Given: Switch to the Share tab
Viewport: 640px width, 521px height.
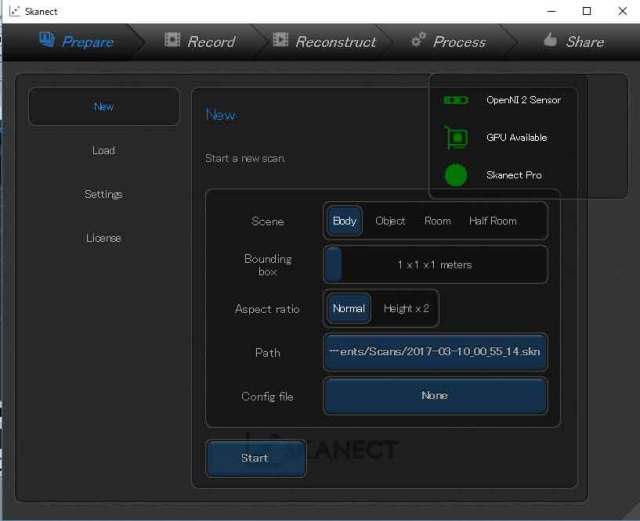Looking at the screenshot, I should tap(574, 41).
